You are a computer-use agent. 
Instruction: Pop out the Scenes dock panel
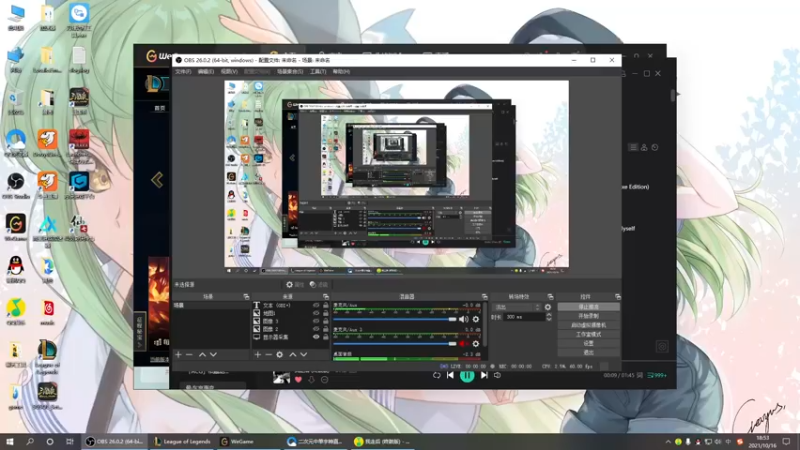pyautogui.click(x=246, y=296)
